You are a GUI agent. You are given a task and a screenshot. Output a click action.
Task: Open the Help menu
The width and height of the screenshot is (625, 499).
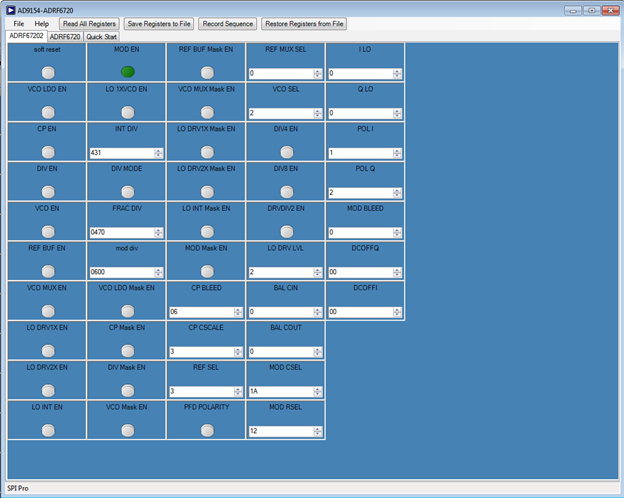click(x=41, y=24)
